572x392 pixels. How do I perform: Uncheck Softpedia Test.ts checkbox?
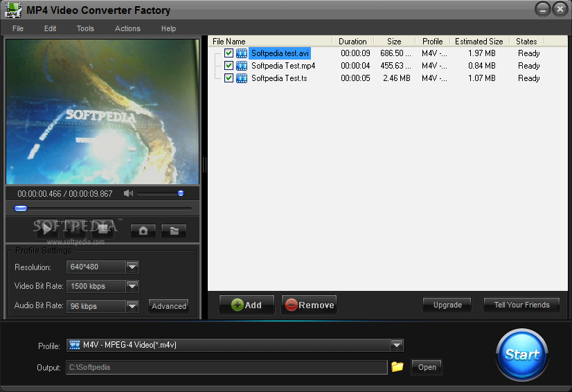(x=229, y=78)
